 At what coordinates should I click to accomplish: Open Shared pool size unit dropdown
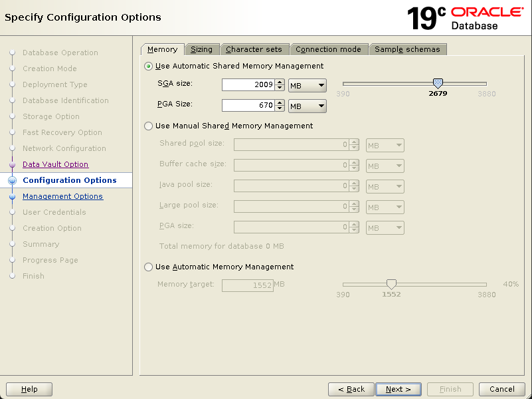(385, 146)
